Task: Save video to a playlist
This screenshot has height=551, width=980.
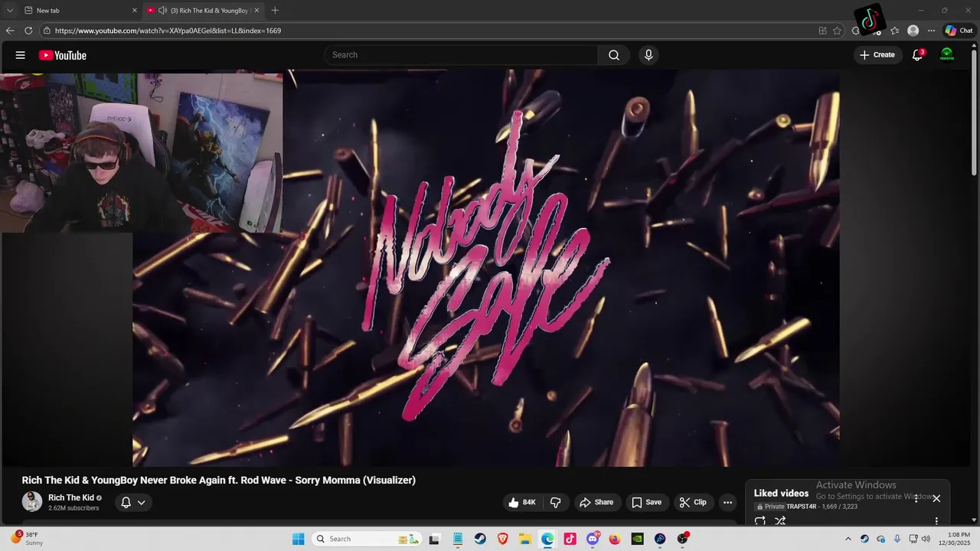Action: coord(646,503)
